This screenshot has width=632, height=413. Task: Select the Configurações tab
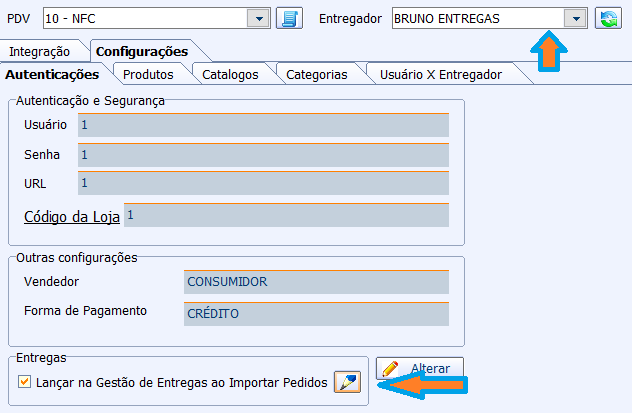(x=141, y=51)
